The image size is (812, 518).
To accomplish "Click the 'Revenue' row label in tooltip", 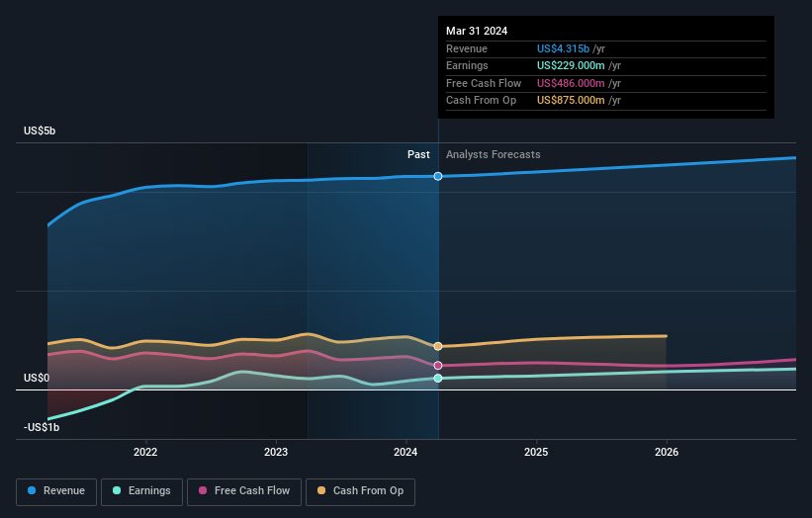I will point(467,48).
